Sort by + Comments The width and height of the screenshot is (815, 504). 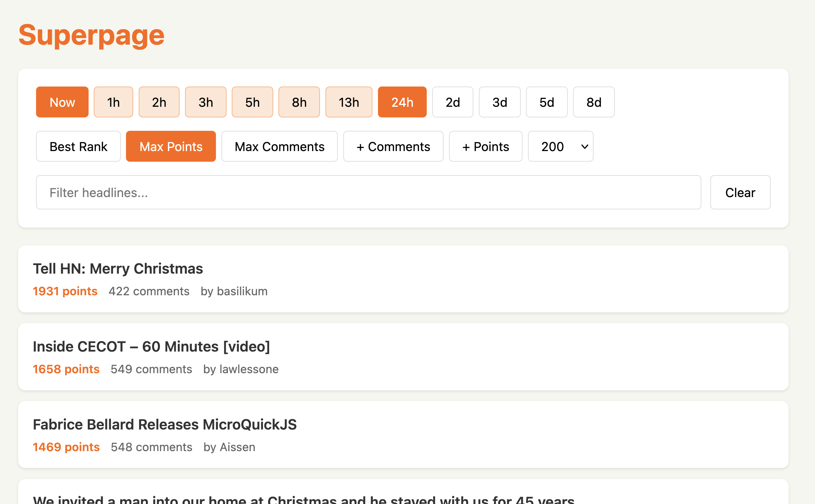click(x=393, y=146)
